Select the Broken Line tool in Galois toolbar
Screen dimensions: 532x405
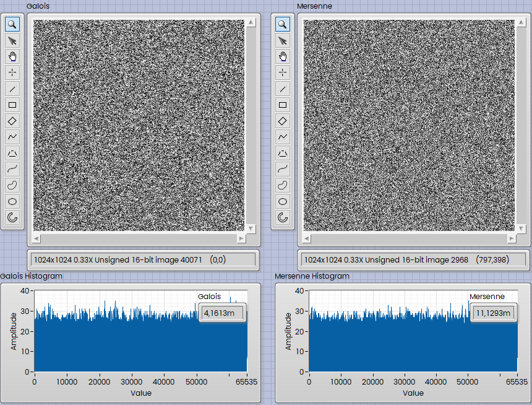tap(12, 137)
